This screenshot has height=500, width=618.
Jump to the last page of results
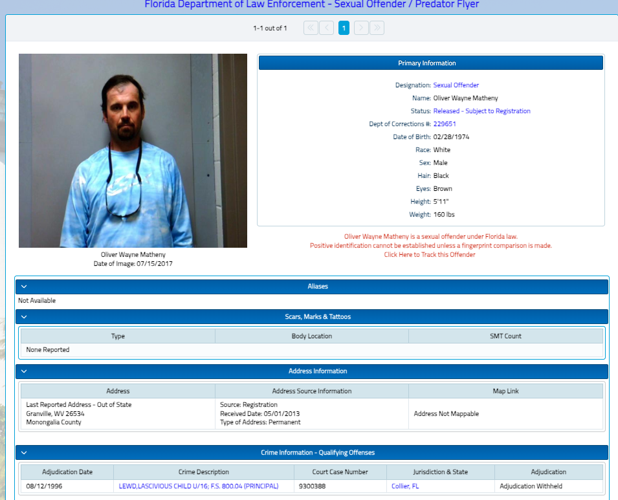click(377, 28)
